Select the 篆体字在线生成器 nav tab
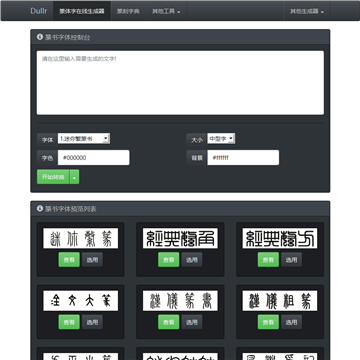This screenshot has width=360, height=360. tap(82, 11)
